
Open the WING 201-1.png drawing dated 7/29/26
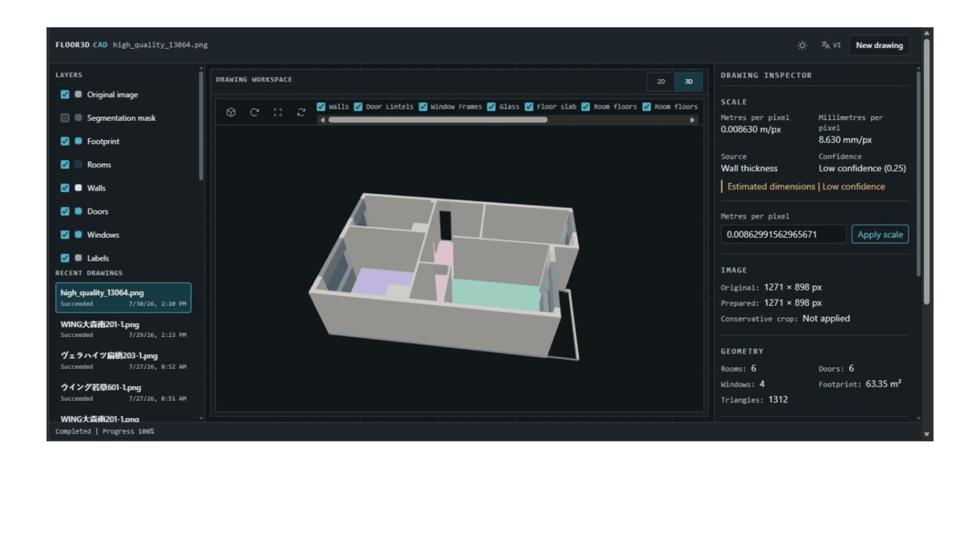123,329
